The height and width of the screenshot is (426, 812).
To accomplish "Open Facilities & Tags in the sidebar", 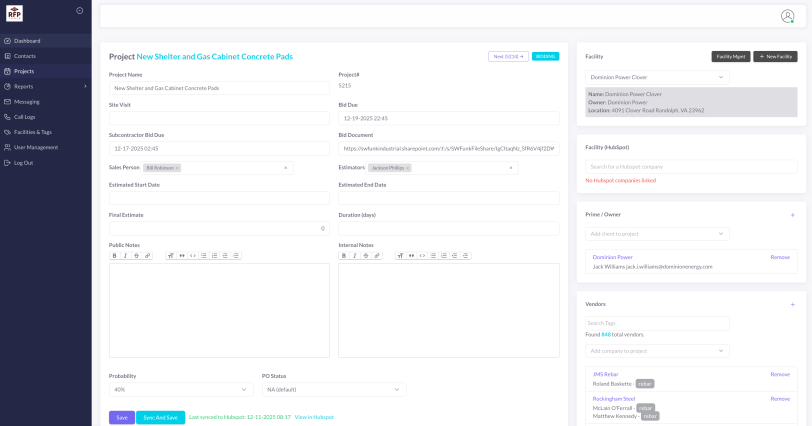I will point(46,132).
